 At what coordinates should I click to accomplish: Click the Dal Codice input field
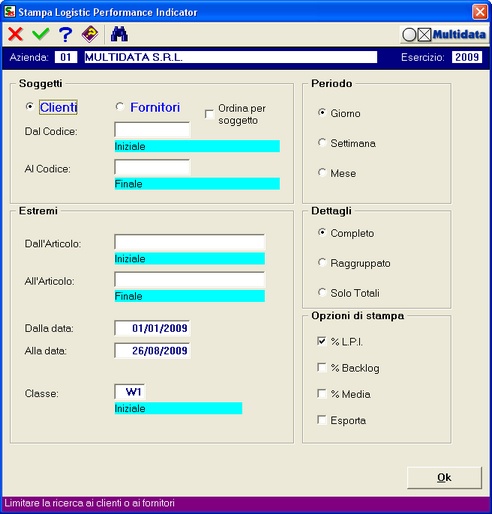(152, 130)
